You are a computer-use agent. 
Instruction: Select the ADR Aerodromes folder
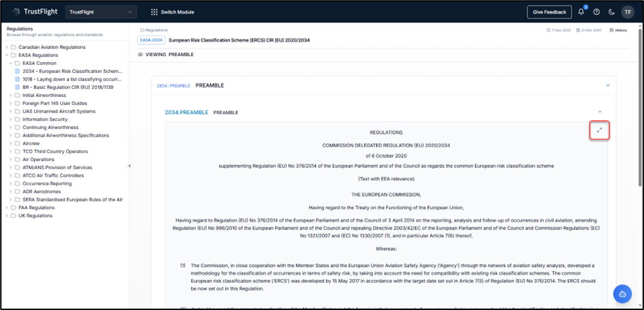point(42,191)
